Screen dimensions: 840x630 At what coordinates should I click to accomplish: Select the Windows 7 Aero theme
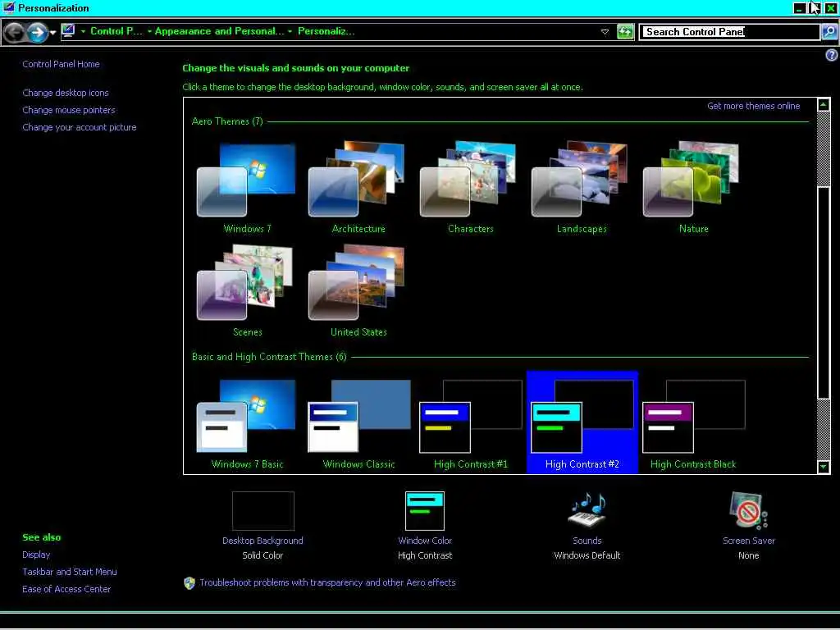(246, 188)
